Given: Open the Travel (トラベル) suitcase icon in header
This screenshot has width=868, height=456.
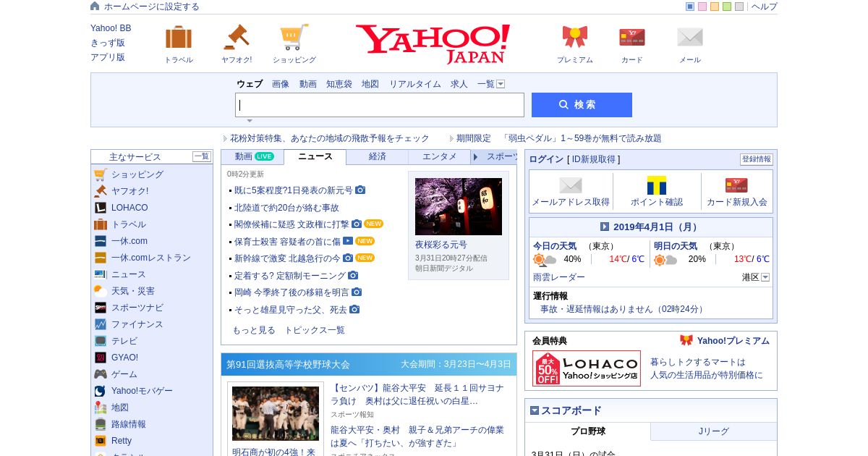Looking at the screenshot, I should click(x=179, y=37).
